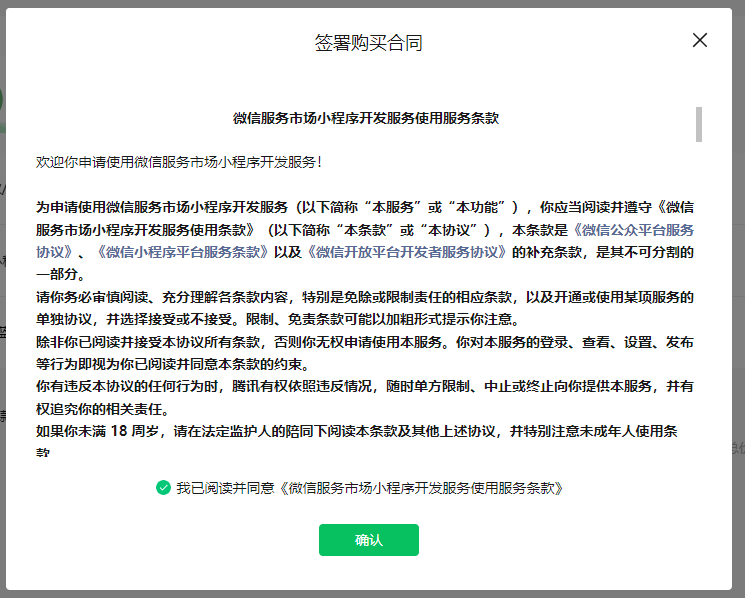Click the paragraph starting 你有违反本协议的任何行为时
Viewport: 745px width, 598px height.
click(x=365, y=398)
